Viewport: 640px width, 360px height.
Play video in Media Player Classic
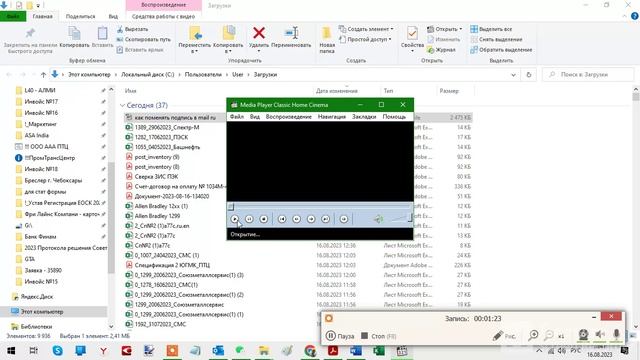(x=235, y=219)
